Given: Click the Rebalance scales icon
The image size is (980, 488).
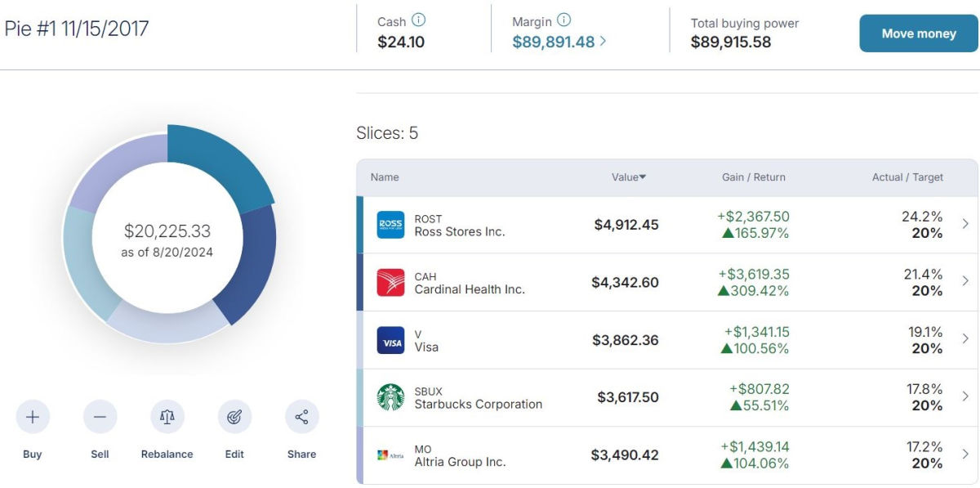Looking at the screenshot, I should point(167,417).
